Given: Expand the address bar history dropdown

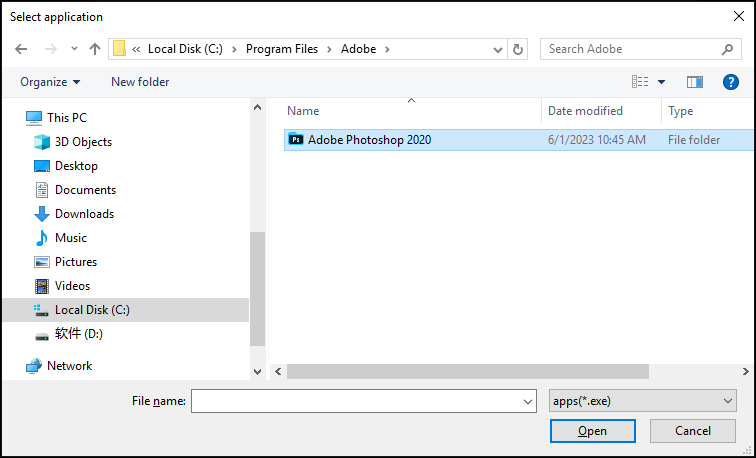Looking at the screenshot, I should click(x=498, y=49).
